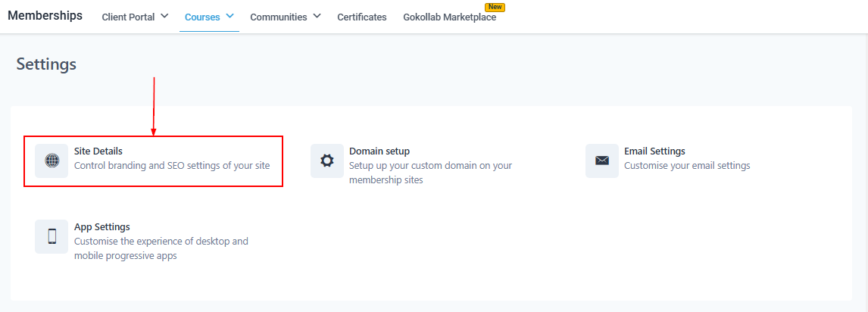
Task: Expand the chevron next to Courses
Action: (x=229, y=16)
